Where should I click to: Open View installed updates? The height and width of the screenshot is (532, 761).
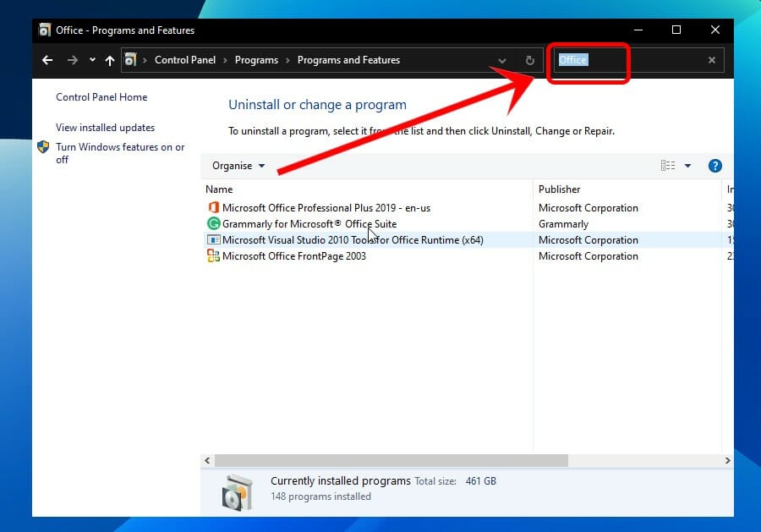(x=106, y=128)
